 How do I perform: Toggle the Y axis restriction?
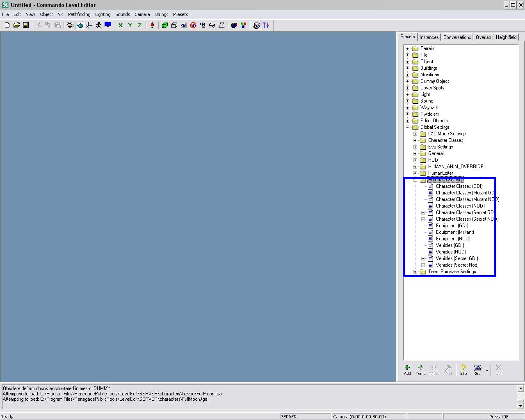[x=130, y=25]
